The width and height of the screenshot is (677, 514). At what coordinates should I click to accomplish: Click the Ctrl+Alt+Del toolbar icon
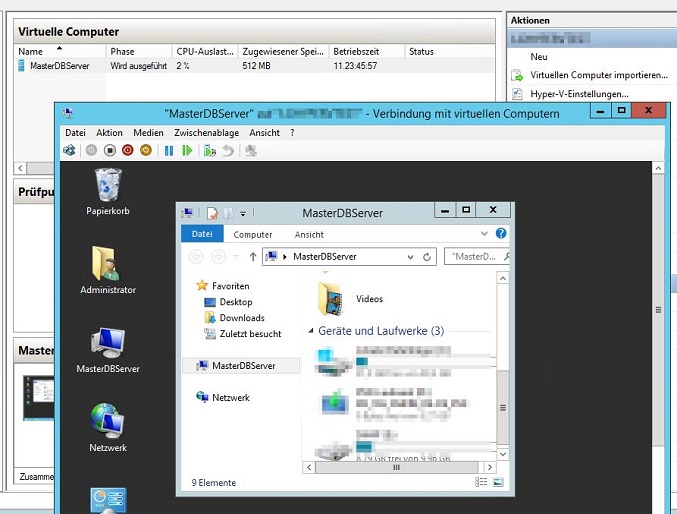[x=69, y=150]
